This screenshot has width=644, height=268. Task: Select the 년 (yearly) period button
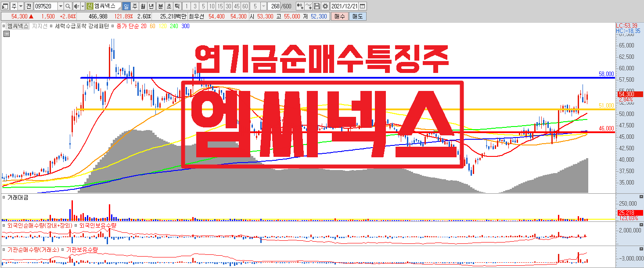pos(151,6)
